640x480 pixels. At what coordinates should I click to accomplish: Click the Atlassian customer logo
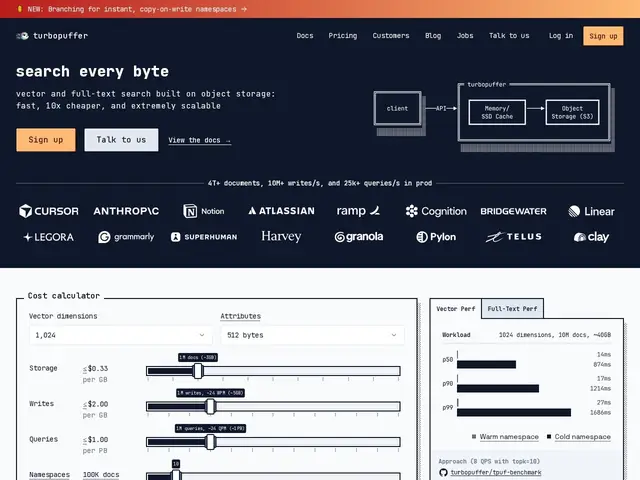[x=281, y=211]
